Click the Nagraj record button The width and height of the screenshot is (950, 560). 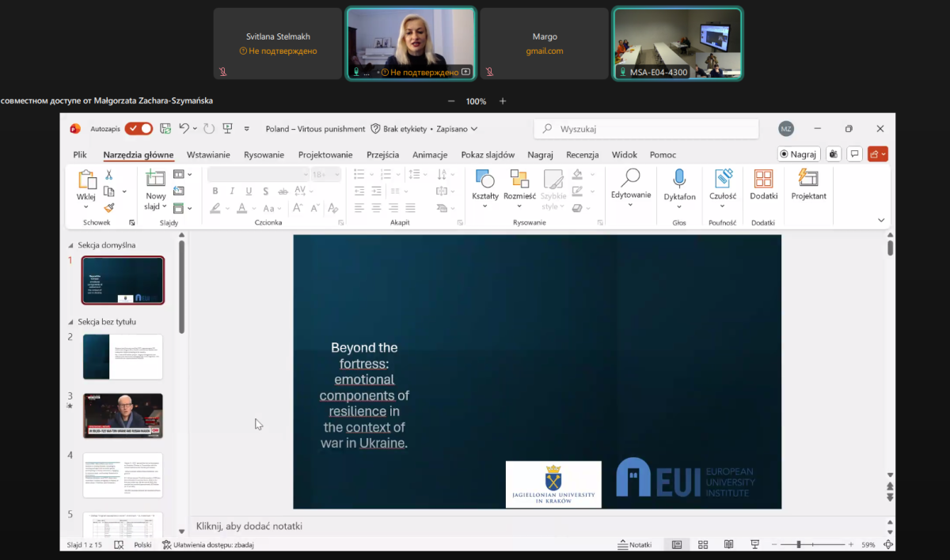pyautogui.click(x=799, y=154)
